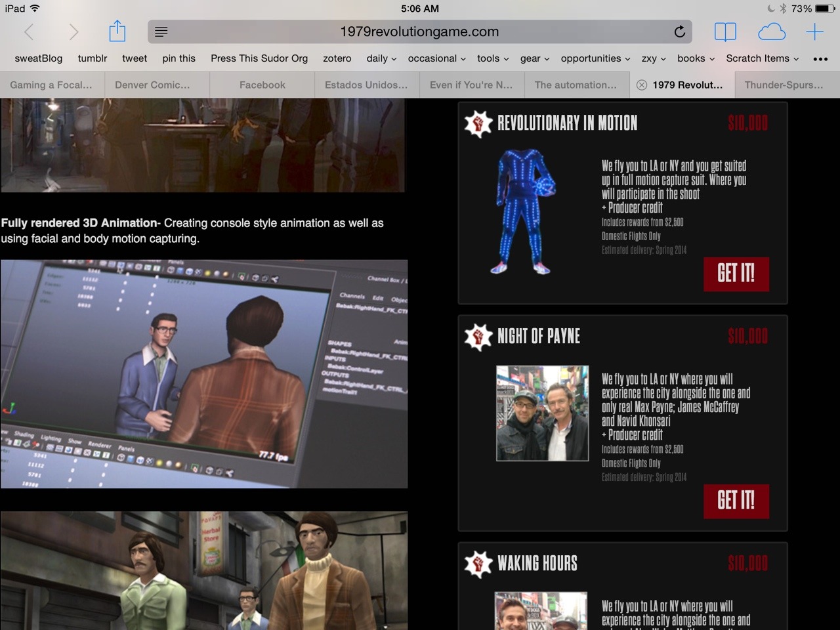Expand the daily bookmarks folder
The image size is (840, 630).
point(381,58)
